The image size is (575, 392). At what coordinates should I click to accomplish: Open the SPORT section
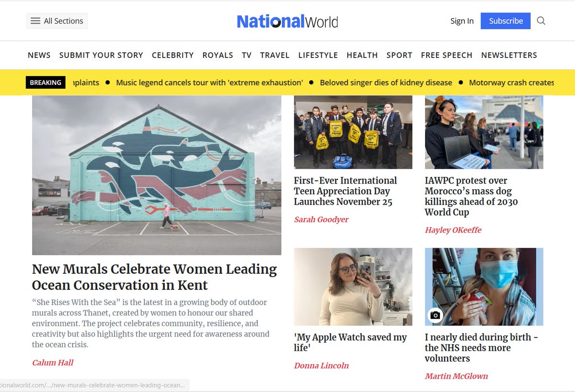click(399, 55)
